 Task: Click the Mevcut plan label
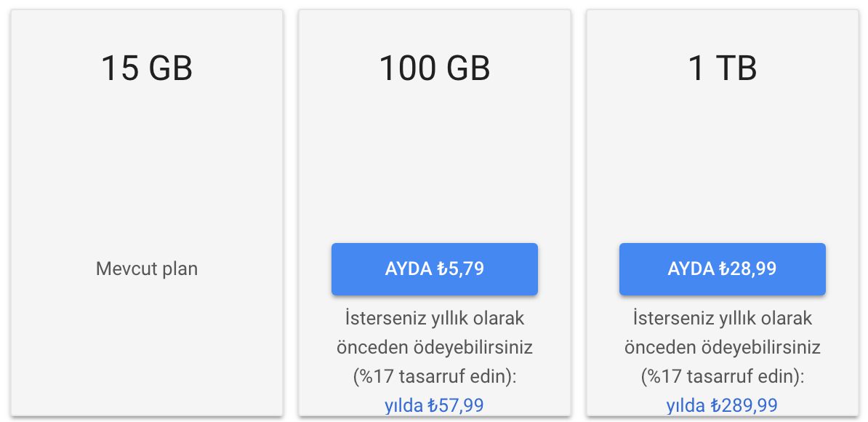(x=147, y=269)
